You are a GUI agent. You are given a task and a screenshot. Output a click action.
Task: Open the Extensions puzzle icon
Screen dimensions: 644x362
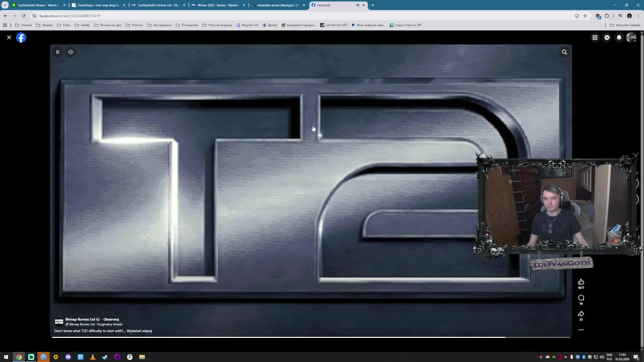606,16
